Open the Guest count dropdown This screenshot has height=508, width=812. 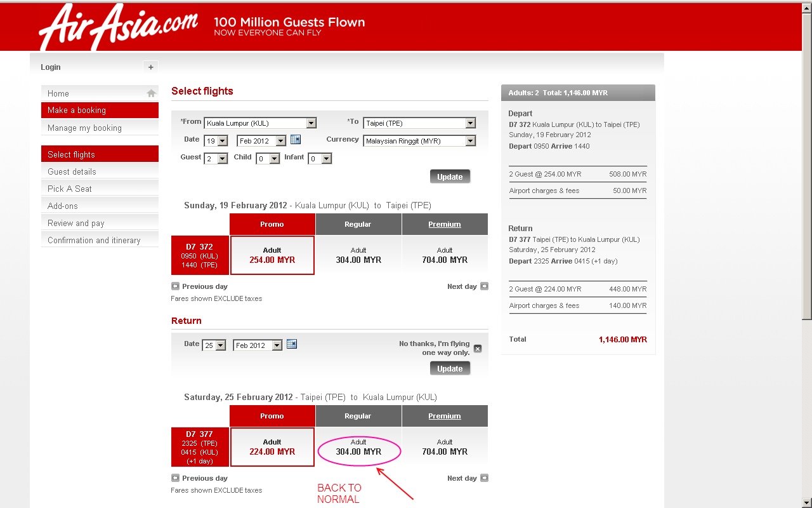(x=216, y=159)
